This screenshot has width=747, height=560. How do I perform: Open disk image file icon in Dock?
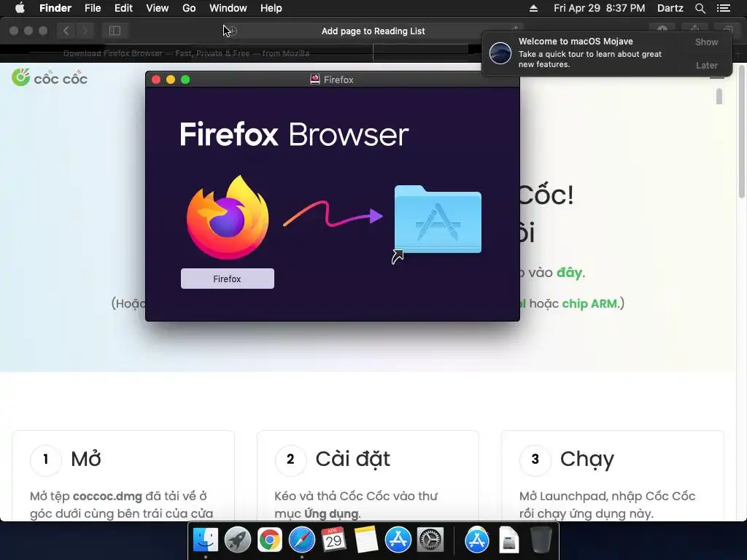point(508,540)
